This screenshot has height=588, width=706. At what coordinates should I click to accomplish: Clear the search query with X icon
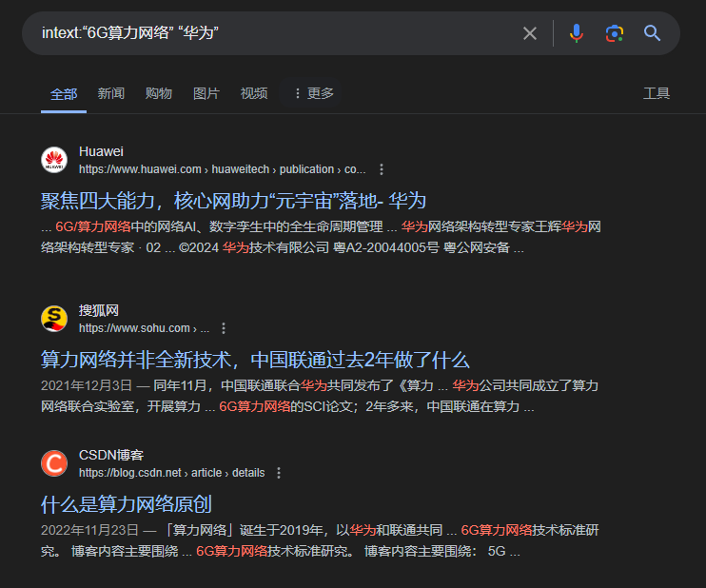pyautogui.click(x=529, y=33)
